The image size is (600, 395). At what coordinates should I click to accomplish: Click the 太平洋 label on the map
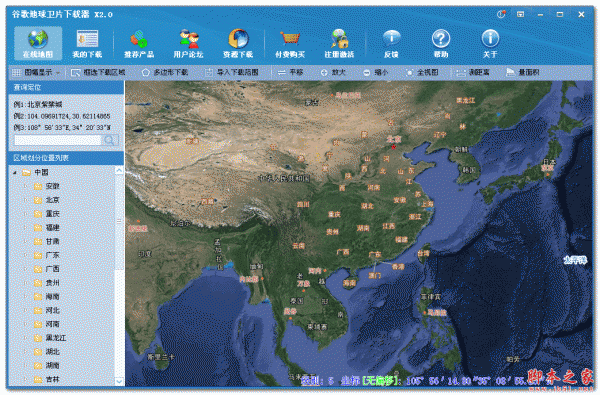coord(575,260)
